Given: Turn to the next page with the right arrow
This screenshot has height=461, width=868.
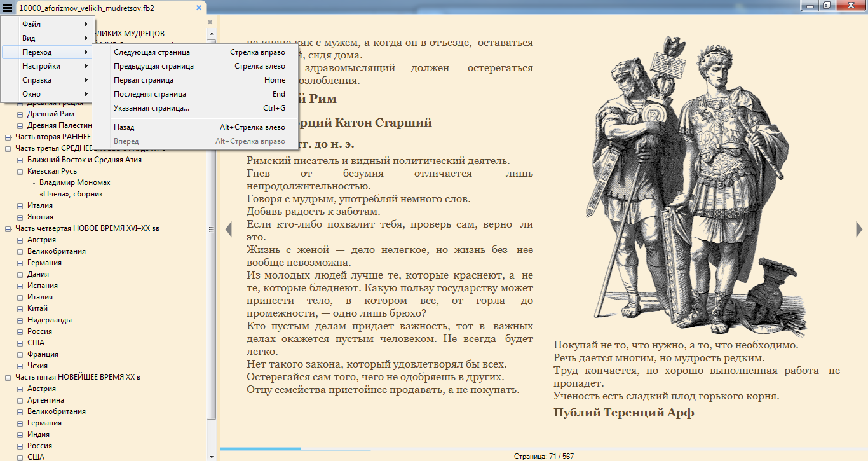Looking at the screenshot, I should [x=859, y=229].
